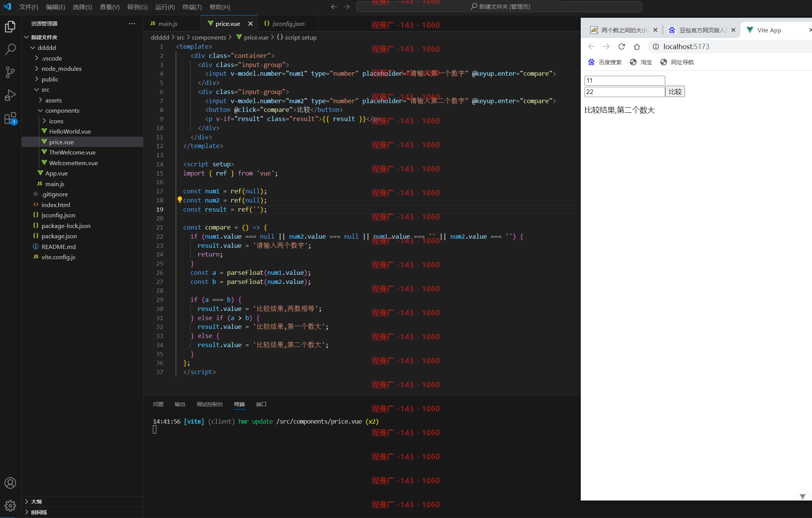Screen dimensions: 812x518
Task: Expand the 时间线 timeline section
Action: (82, 512)
